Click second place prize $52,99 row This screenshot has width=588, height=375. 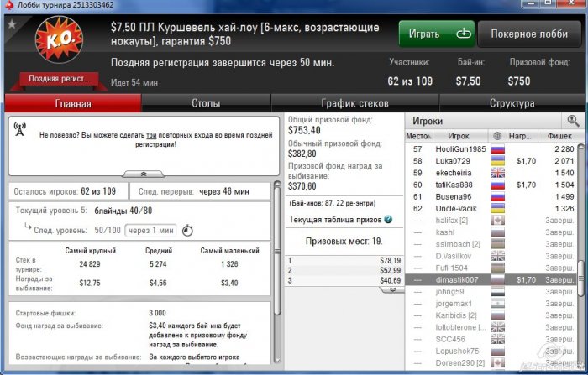click(x=344, y=270)
